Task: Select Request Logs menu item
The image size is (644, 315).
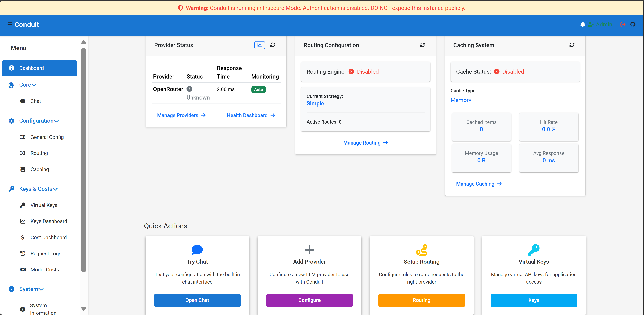Action: click(x=46, y=253)
